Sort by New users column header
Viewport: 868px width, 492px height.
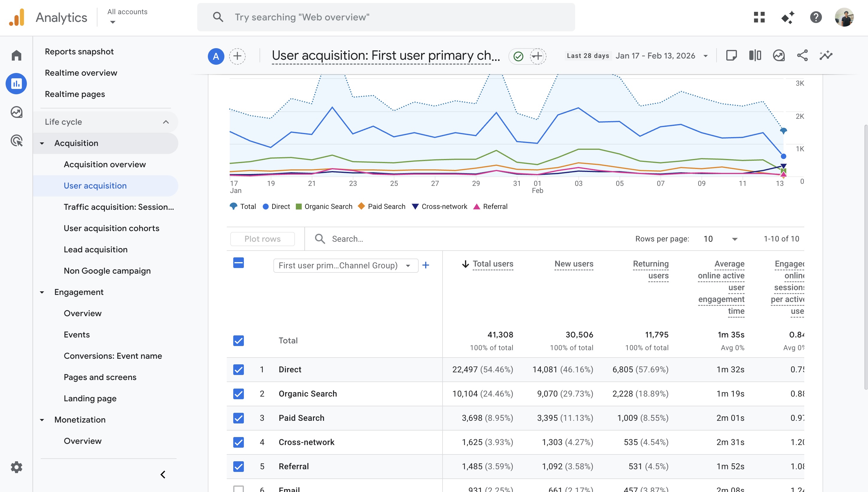click(574, 264)
